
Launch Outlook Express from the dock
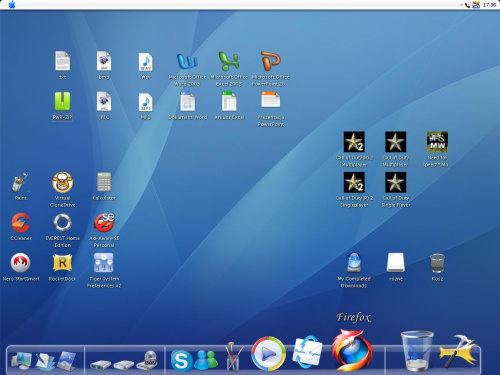[307, 352]
